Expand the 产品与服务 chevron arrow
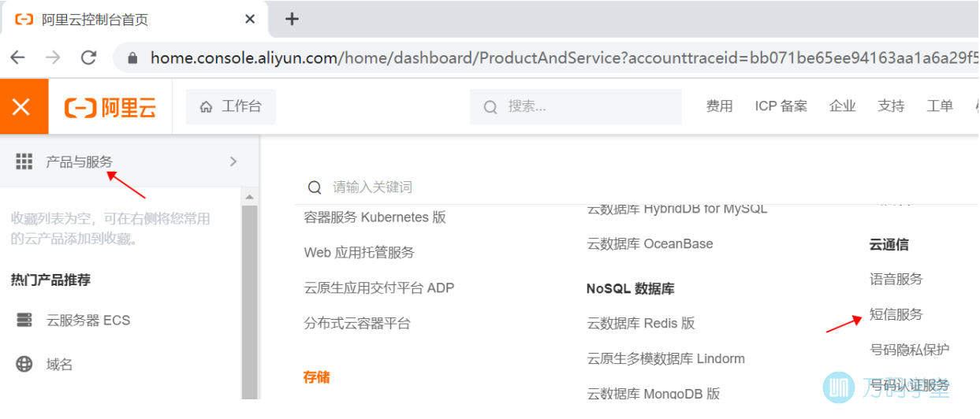The width and height of the screenshot is (980, 419). click(x=233, y=161)
